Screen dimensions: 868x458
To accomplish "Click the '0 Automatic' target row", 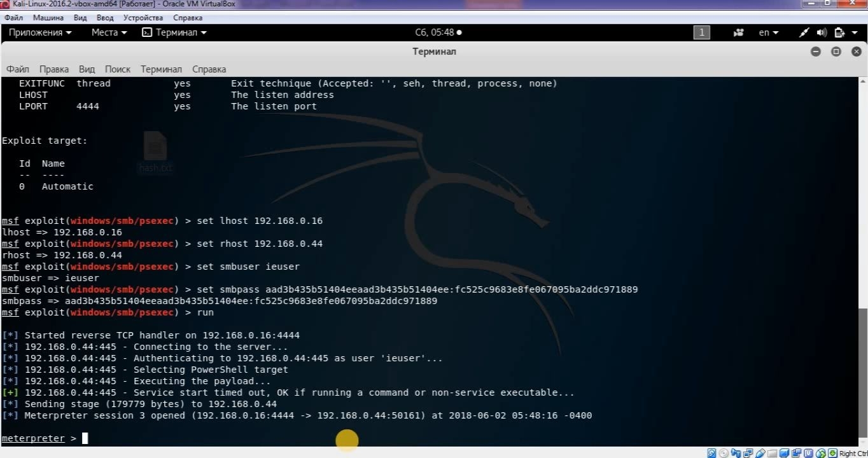I will click(x=56, y=186).
